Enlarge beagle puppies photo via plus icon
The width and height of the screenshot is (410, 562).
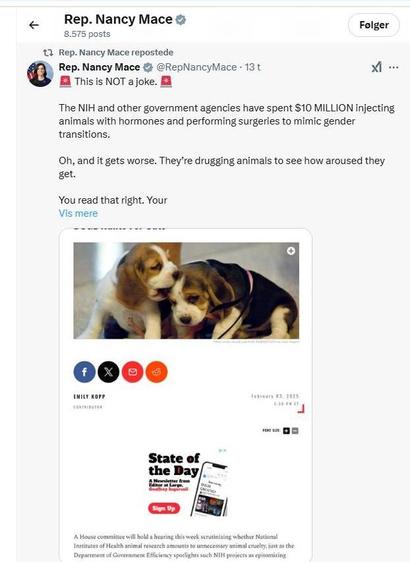[x=291, y=251]
